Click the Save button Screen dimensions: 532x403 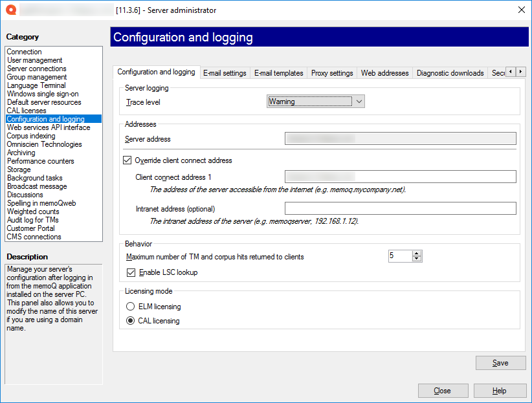[500, 363]
